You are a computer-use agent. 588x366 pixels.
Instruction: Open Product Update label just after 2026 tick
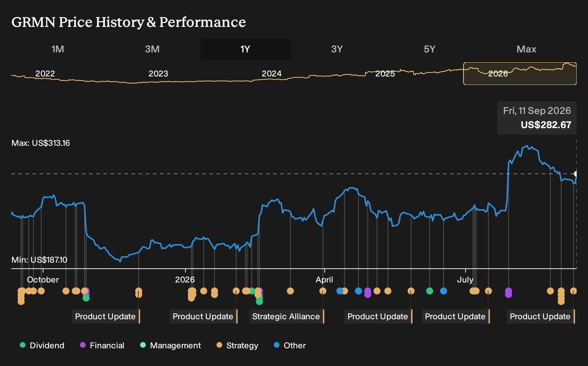pyautogui.click(x=203, y=316)
